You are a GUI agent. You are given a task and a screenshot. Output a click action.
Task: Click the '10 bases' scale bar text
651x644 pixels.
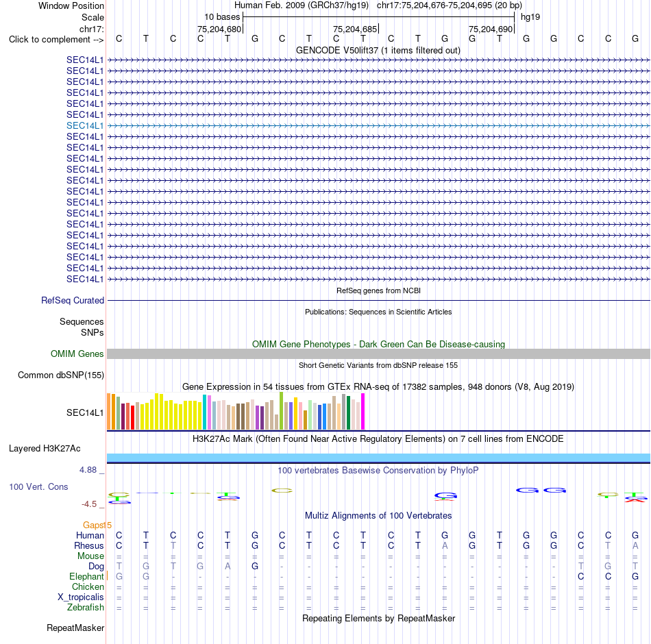222,17
